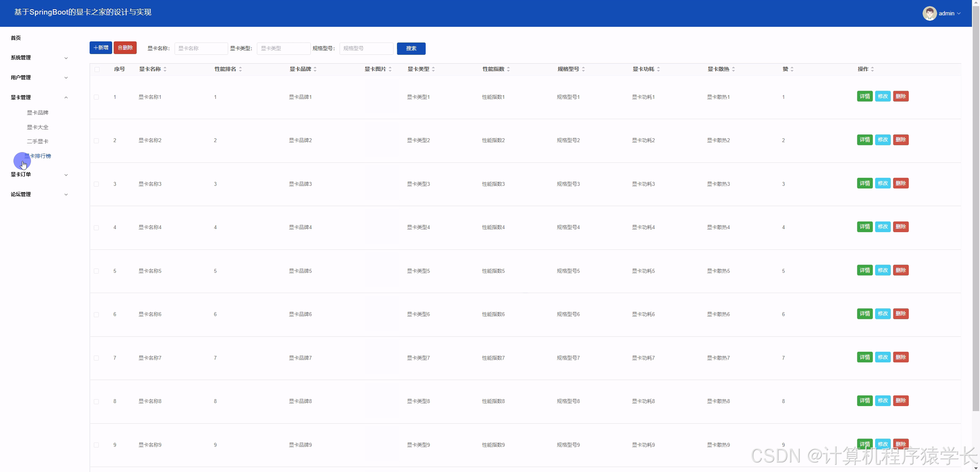Go to 首页 in the sidebar
The height and width of the screenshot is (472, 980).
tap(16, 38)
